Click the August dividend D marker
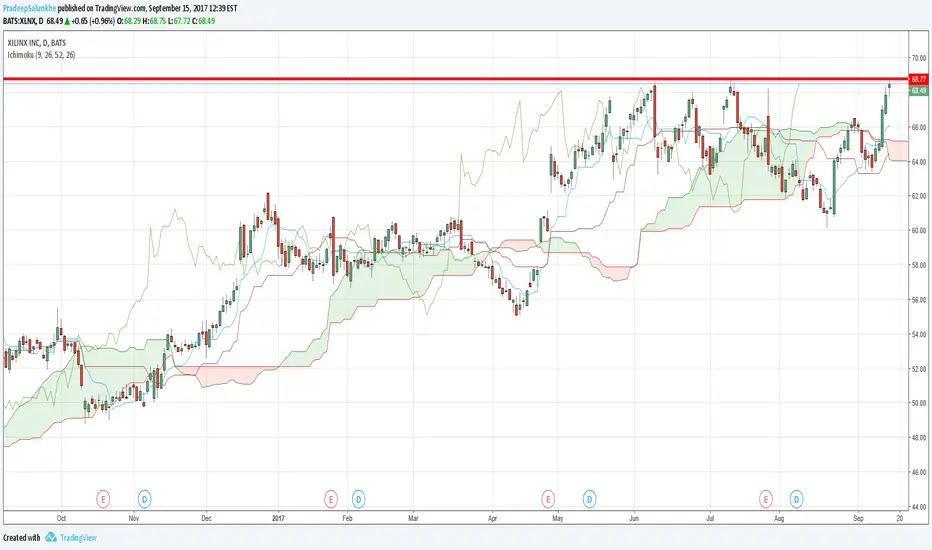The height and width of the screenshot is (550, 932). [x=796, y=499]
